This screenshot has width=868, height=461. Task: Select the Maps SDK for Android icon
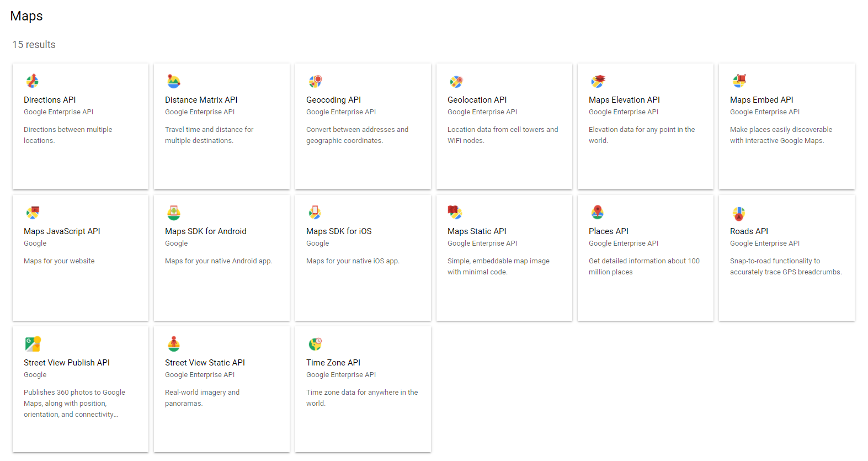174,213
